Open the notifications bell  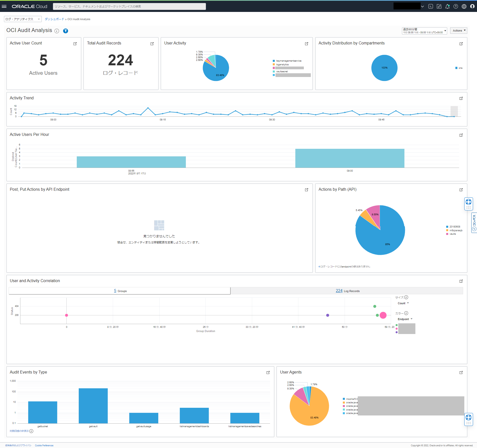tap(447, 6)
